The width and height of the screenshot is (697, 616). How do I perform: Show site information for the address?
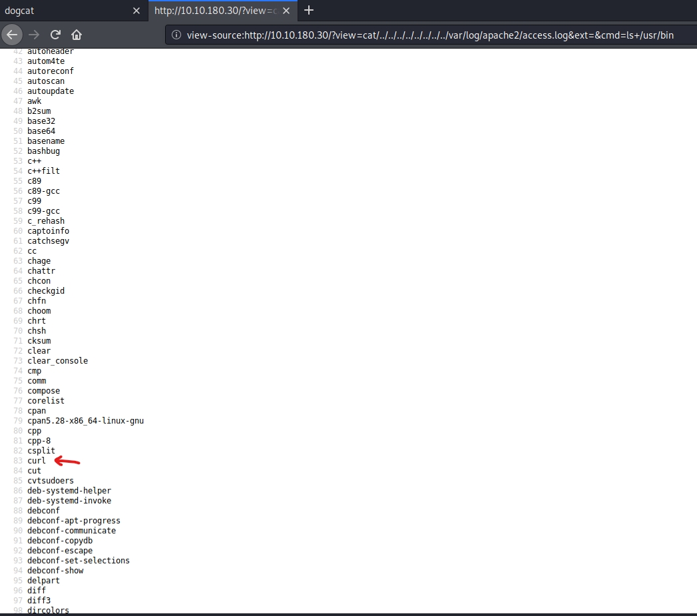(x=176, y=35)
